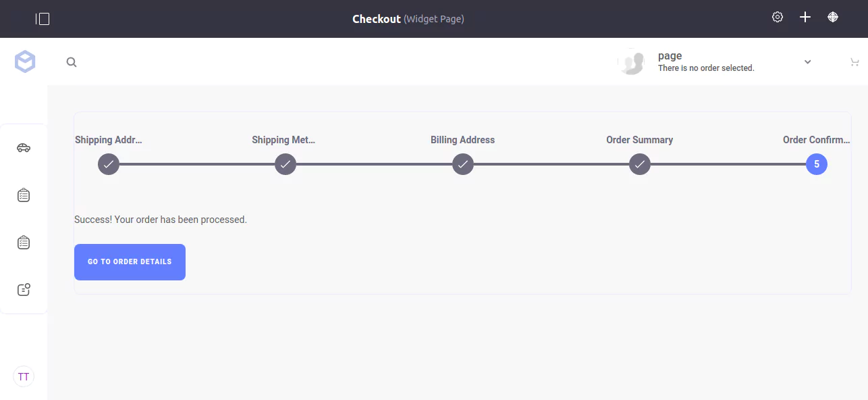The image size is (868, 400).
Task: Select the car icon in the sidebar
Action: pyautogui.click(x=24, y=148)
